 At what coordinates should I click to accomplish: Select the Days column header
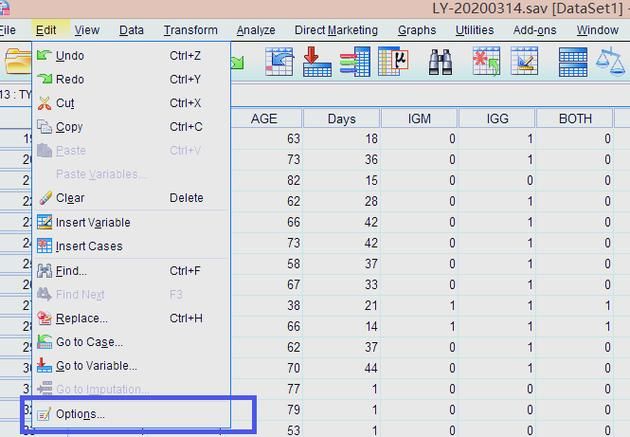(342, 119)
